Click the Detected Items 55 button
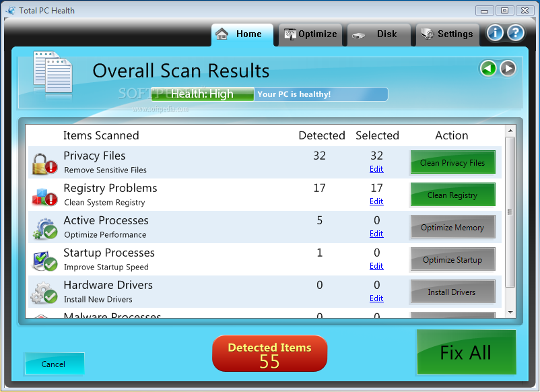Screen dimensions: 540x392 [269, 354]
